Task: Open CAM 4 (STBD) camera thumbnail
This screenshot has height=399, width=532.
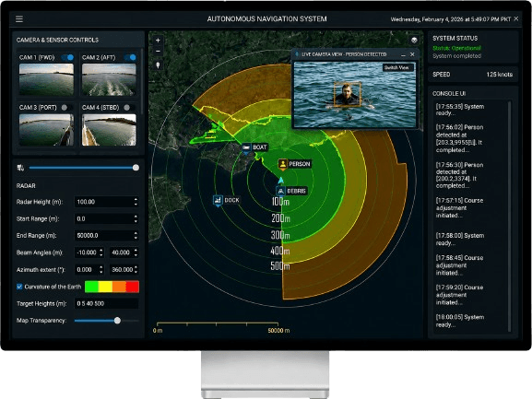Action: click(x=109, y=130)
